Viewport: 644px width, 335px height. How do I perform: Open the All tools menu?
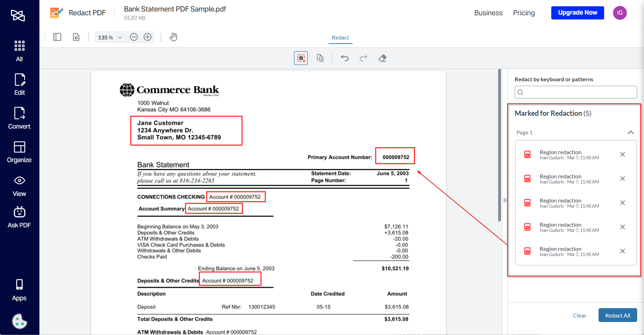(x=19, y=51)
